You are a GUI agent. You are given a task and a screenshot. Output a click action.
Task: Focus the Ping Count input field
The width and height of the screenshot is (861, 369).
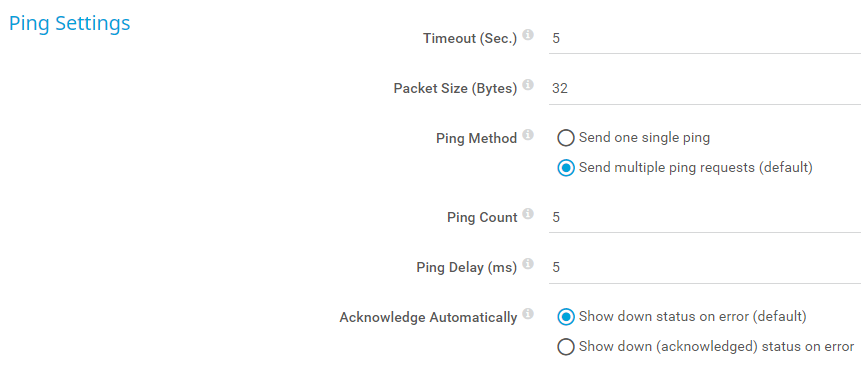coord(705,218)
